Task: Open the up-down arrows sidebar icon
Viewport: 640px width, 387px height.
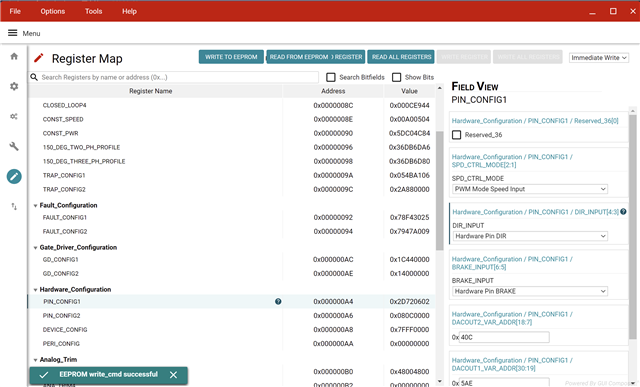Action: (x=14, y=207)
